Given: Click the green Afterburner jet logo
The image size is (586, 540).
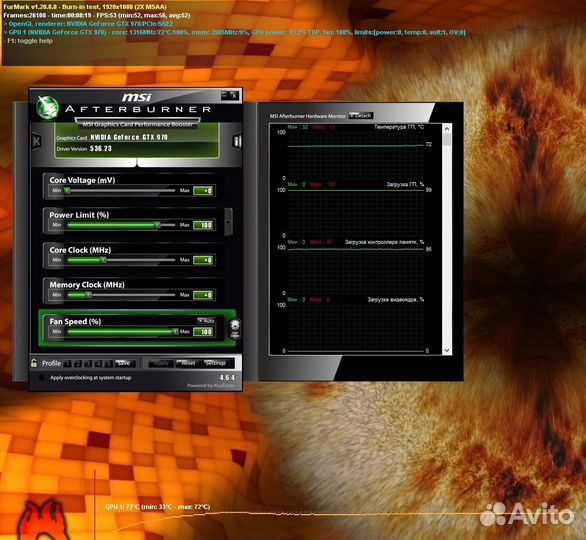Looking at the screenshot, I should [47, 107].
